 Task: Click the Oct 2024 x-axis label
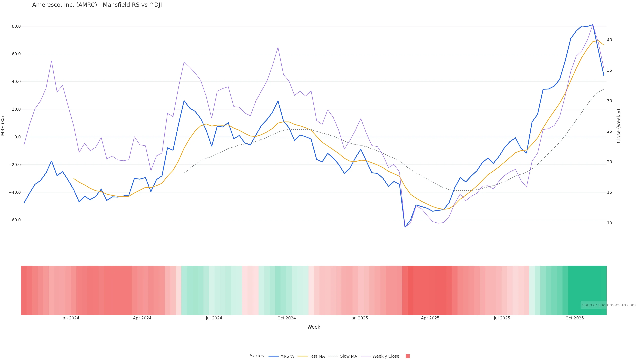286,318
